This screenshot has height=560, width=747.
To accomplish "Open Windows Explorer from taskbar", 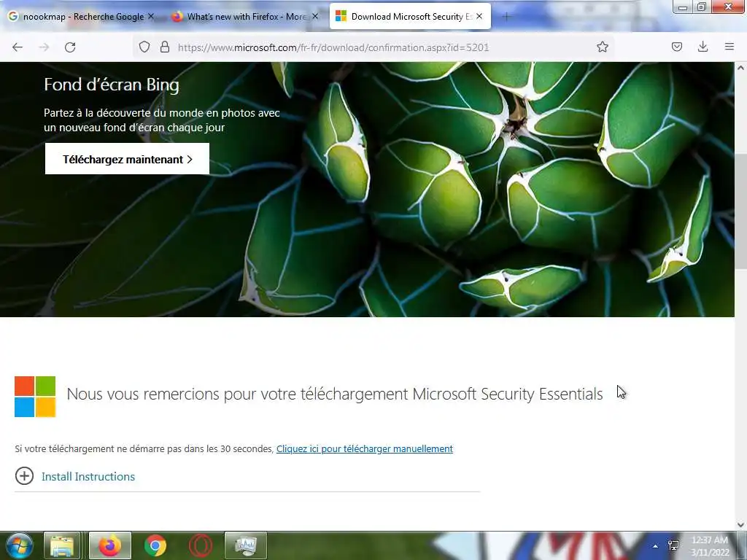I will [62, 545].
